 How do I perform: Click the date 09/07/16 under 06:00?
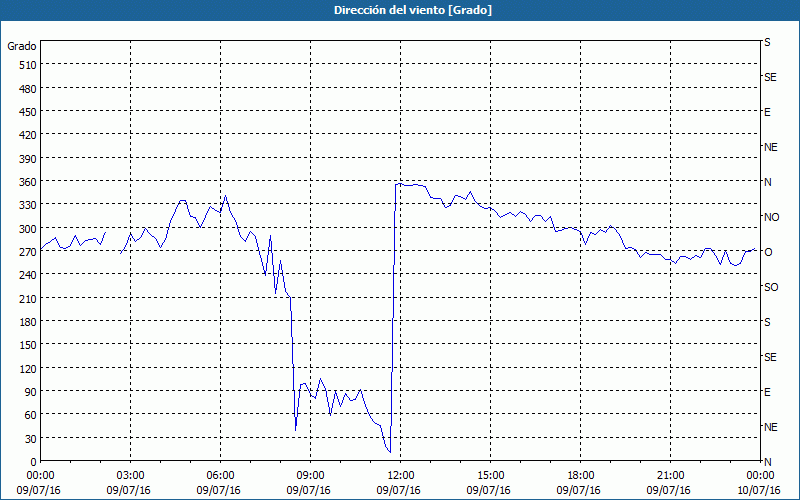click(x=218, y=490)
